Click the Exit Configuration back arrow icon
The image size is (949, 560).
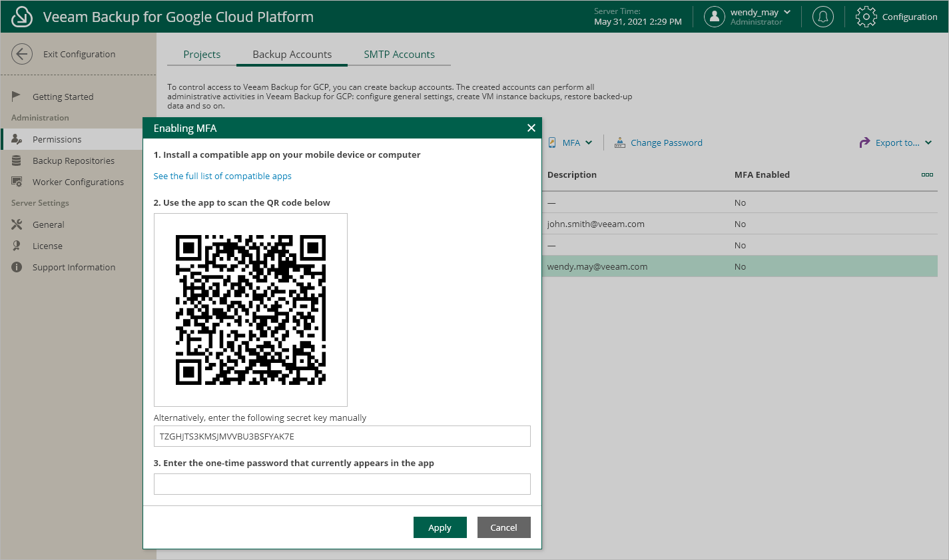point(22,54)
